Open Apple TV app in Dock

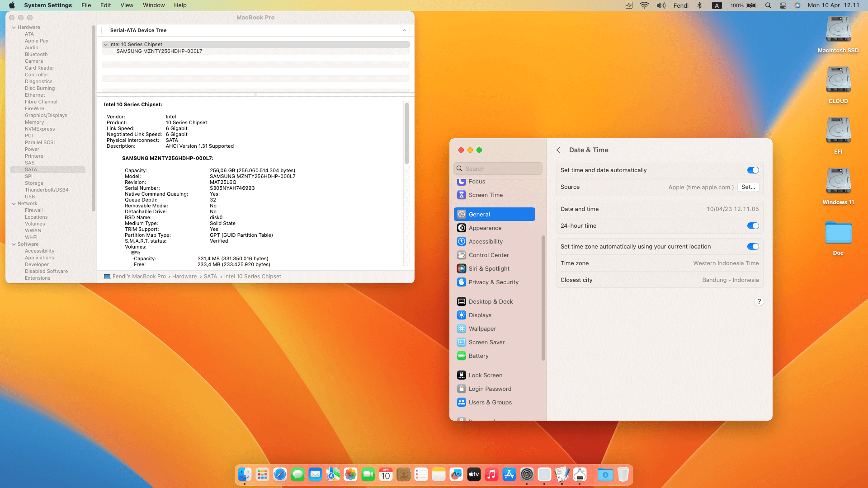pyautogui.click(x=474, y=474)
